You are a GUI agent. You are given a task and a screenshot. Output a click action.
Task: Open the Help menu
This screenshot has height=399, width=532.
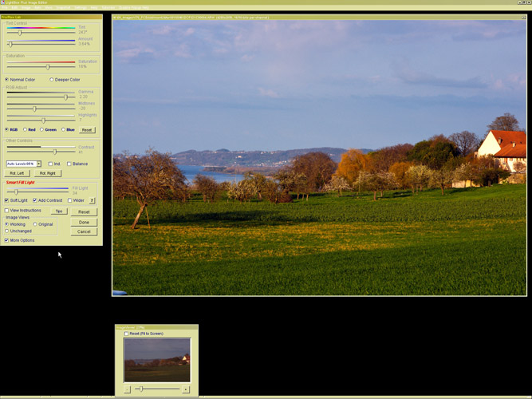[x=93, y=7]
